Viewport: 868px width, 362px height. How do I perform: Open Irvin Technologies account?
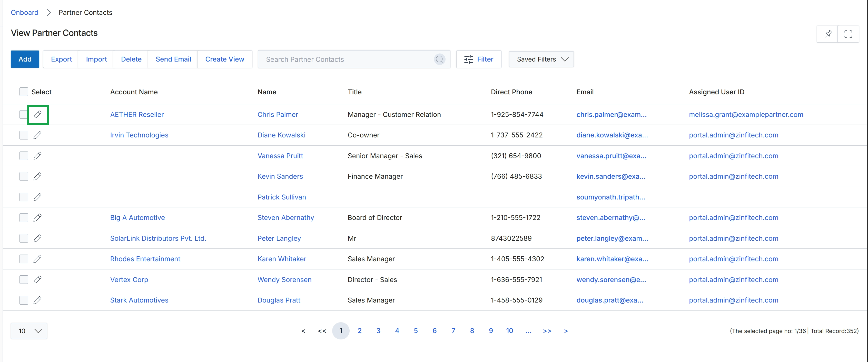[139, 135]
